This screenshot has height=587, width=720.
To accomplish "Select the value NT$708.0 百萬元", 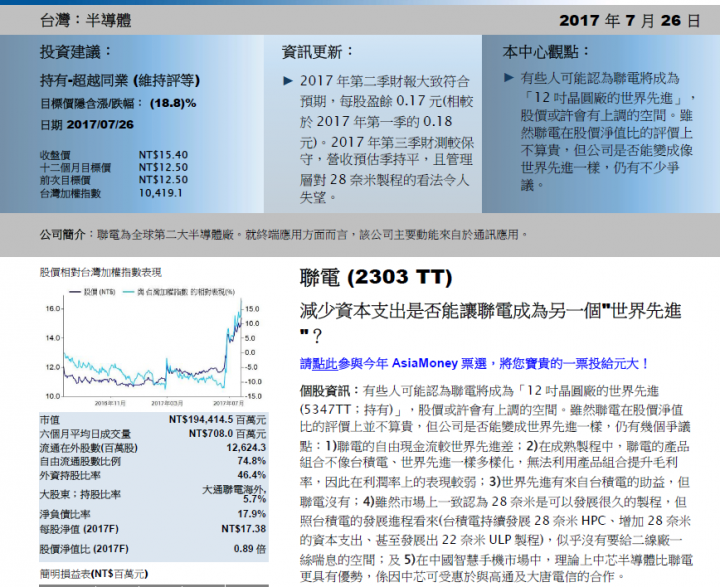I will pos(227,434).
